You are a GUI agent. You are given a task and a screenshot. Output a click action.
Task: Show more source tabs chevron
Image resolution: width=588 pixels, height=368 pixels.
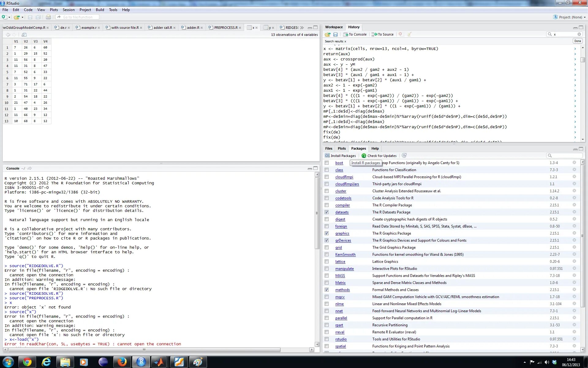pyautogui.click(x=302, y=28)
